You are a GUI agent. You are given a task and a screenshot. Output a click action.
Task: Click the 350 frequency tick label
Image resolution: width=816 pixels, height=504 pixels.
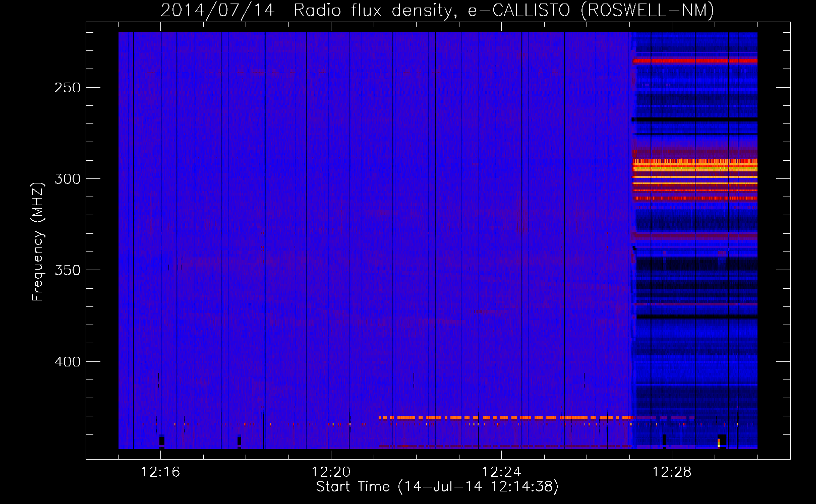(68, 271)
